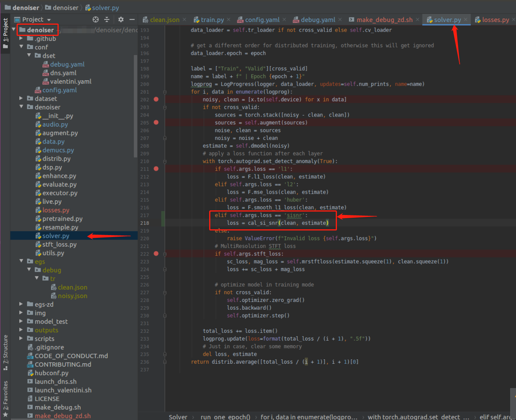Toggle the breakpoint on line 211
The image size is (516, 420).
coord(156,168)
